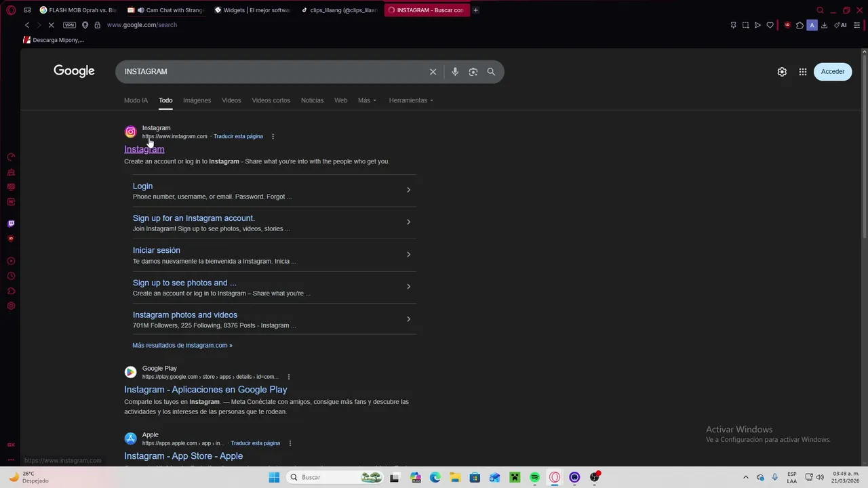Image resolution: width=868 pixels, height=488 pixels.
Task: Open the AI assistant button in toolbar
Action: pos(841,25)
